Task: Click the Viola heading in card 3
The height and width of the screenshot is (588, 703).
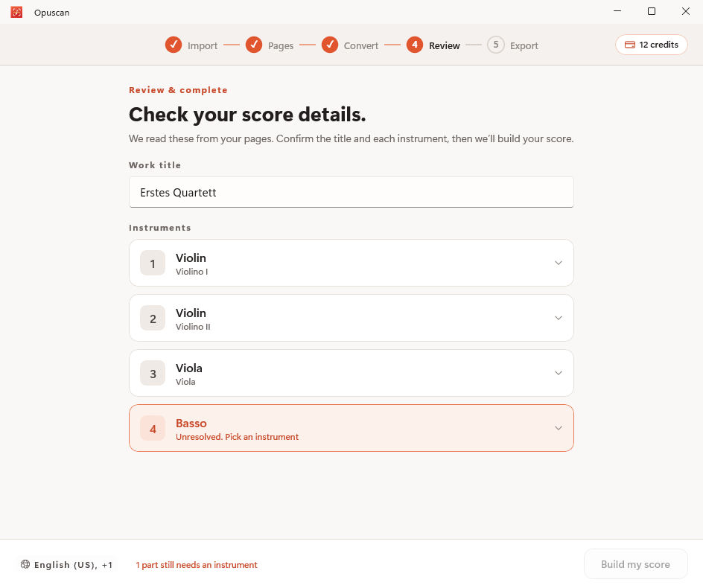Action: 188,368
